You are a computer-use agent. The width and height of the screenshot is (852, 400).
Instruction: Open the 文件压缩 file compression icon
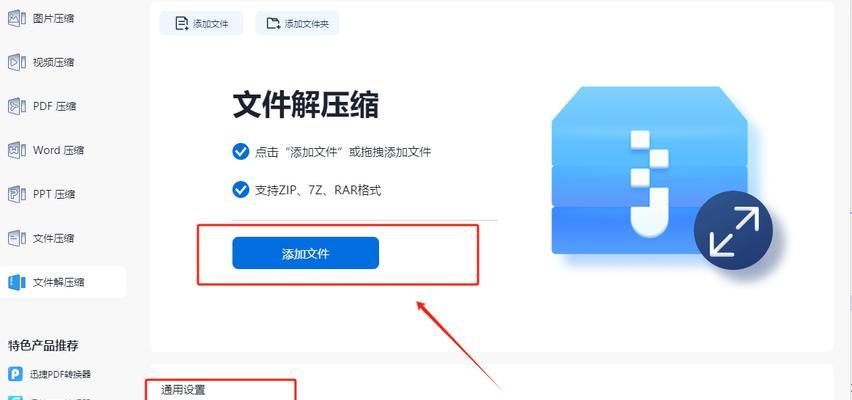coord(16,238)
